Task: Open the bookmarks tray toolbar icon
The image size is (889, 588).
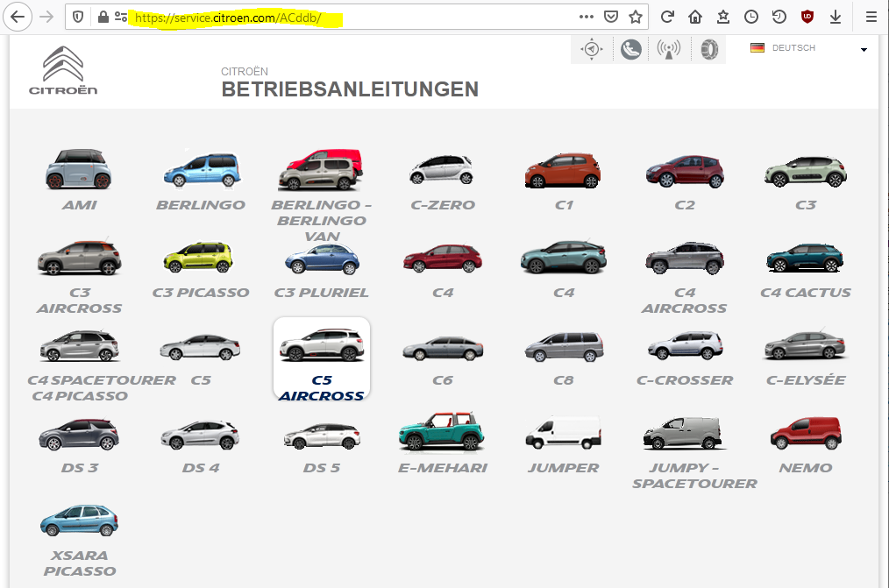Action: pyautogui.click(x=723, y=17)
